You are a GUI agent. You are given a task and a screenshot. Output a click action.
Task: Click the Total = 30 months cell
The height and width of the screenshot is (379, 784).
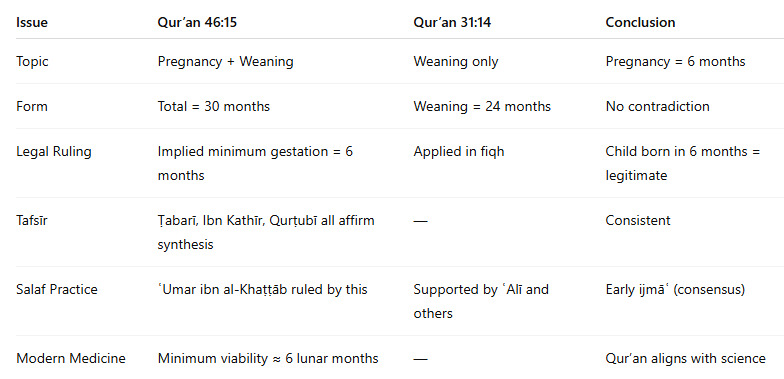(214, 106)
